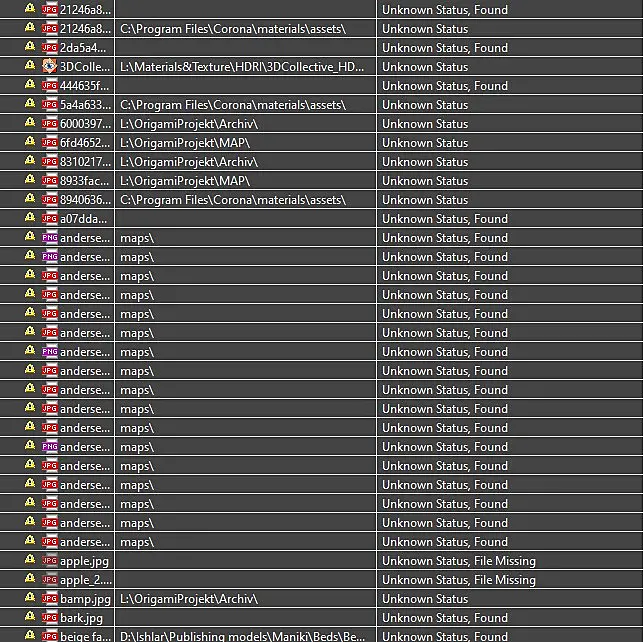Select the file name 8940636...
Screen dimensions: 644x642
pos(85,200)
